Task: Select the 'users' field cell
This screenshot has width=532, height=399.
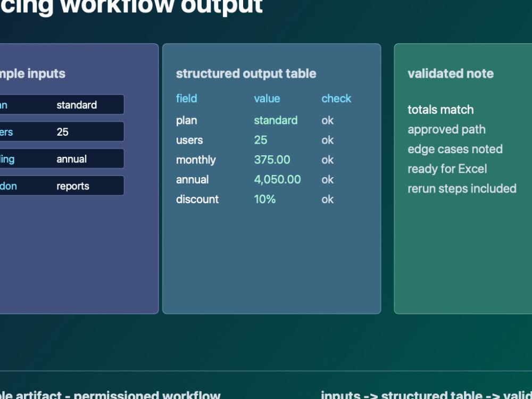Action: point(189,140)
